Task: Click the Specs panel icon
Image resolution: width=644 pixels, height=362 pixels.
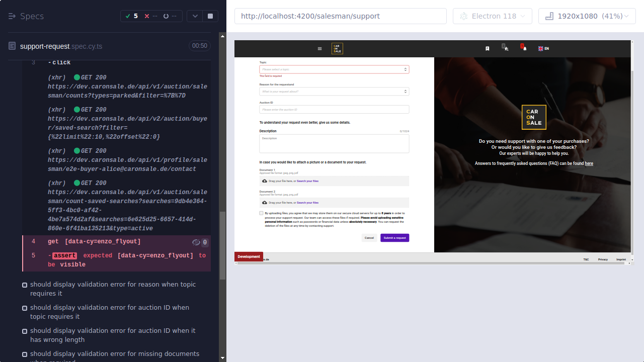Action: (11, 16)
